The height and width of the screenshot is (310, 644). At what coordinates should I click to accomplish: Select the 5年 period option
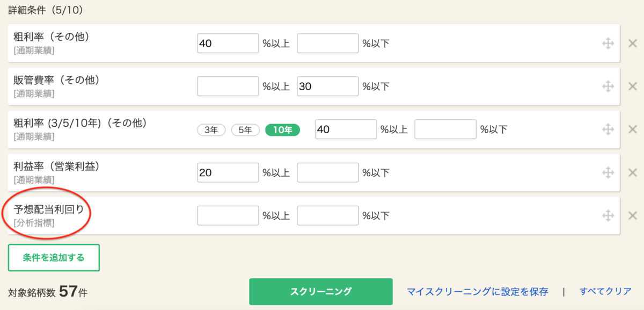245,129
